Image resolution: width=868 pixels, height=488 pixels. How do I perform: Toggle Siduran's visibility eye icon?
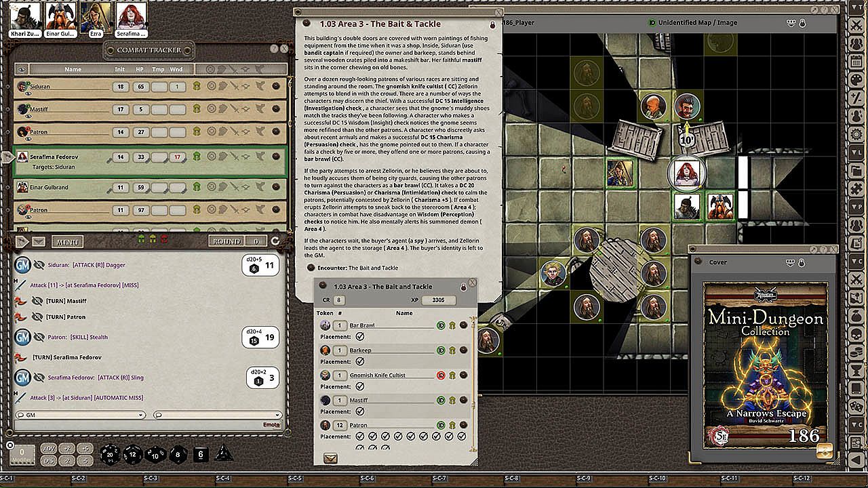pos(28,95)
